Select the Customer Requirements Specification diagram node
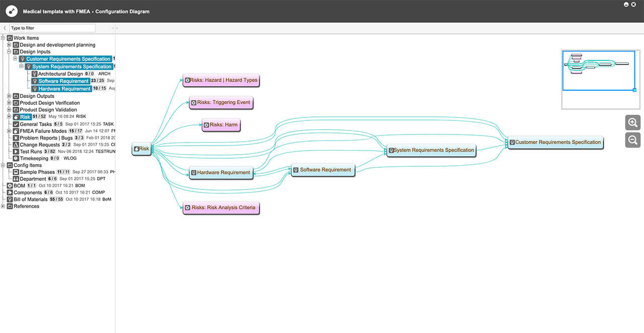Screen dimensions: 644x333 (x=555, y=143)
